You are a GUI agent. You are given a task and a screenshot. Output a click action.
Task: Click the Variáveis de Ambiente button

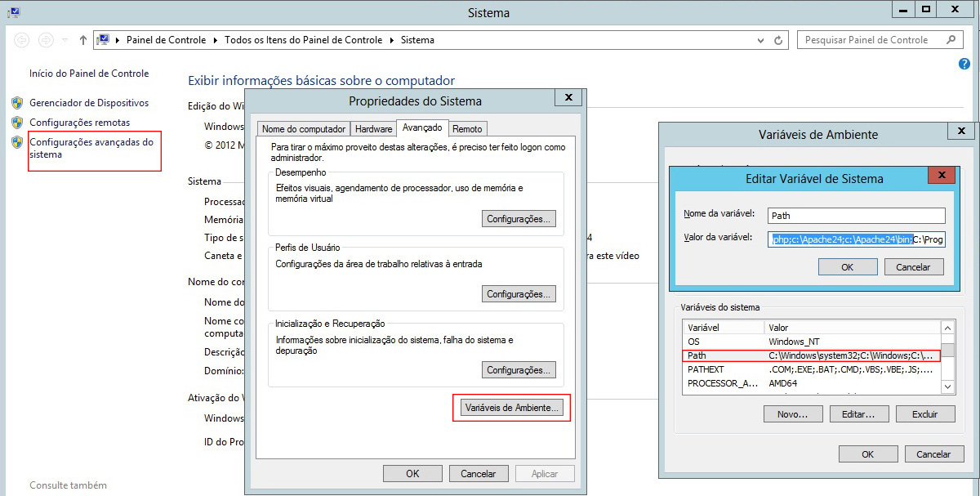[x=511, y=407]
